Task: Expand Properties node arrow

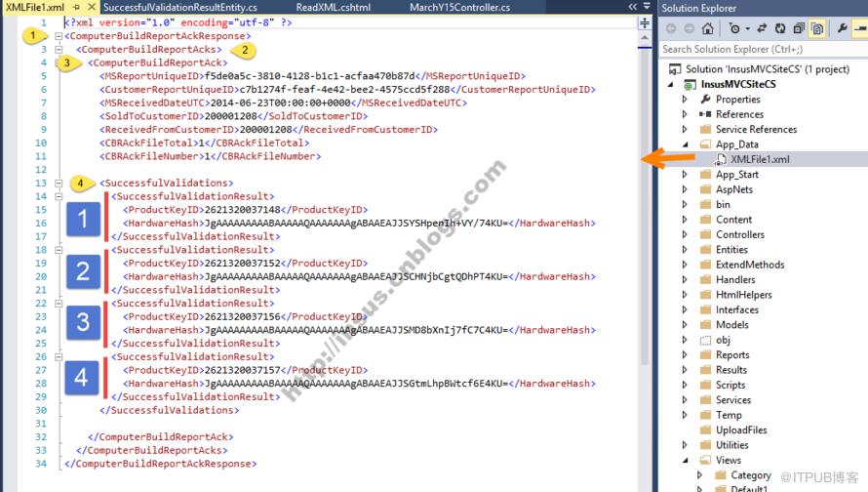Action: click(x=685, y=100)
